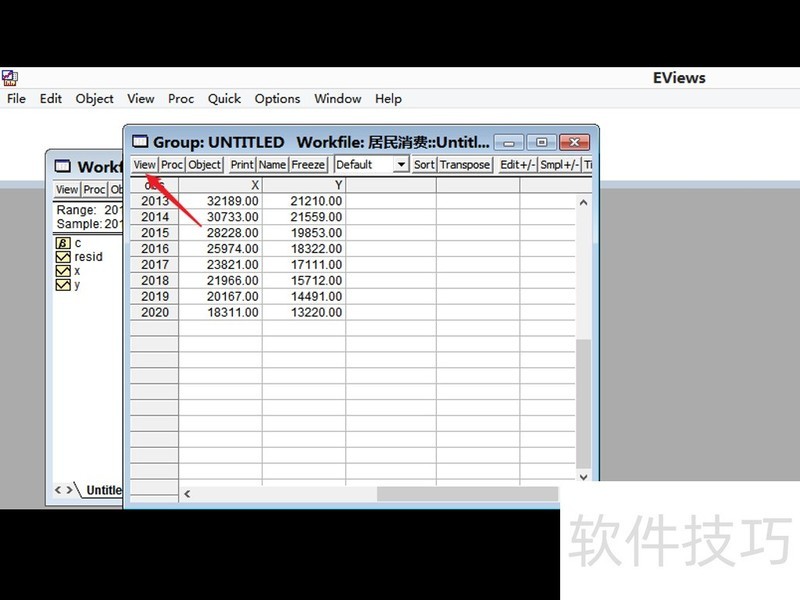Click View button in Workfile window
This screenshot has height=600, width=800.
(67, 189)
